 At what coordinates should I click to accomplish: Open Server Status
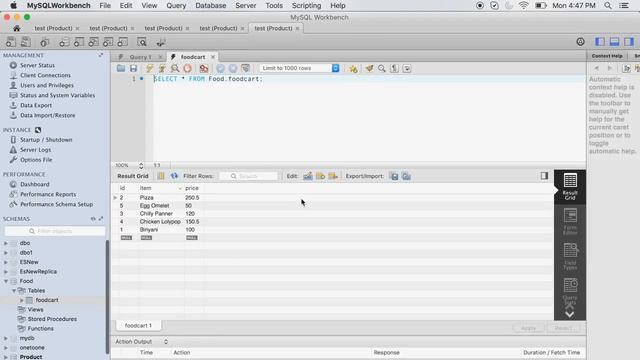37,65
